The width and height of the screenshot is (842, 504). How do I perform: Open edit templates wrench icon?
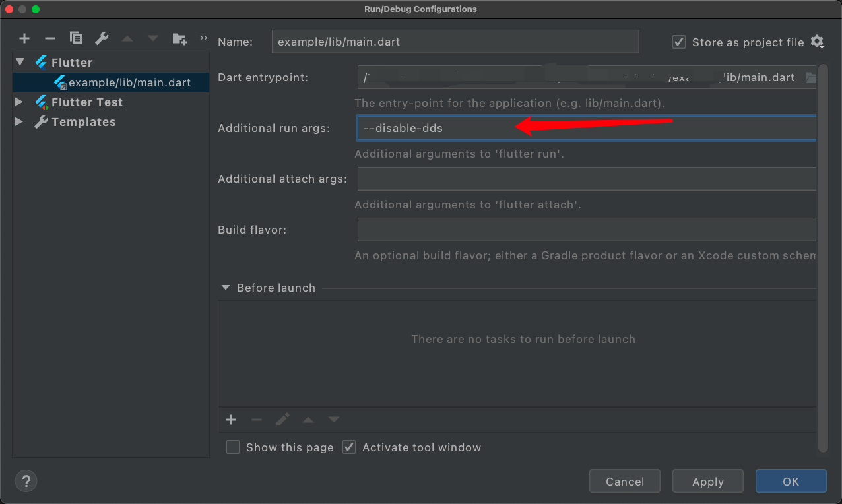click(102, 39)
